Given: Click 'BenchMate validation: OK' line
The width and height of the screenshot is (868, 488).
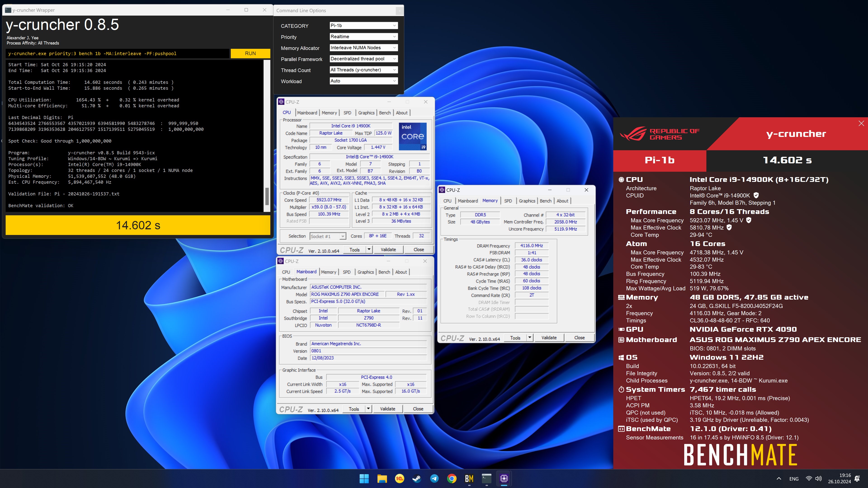Looking at the screenshot, I should 41,206.
